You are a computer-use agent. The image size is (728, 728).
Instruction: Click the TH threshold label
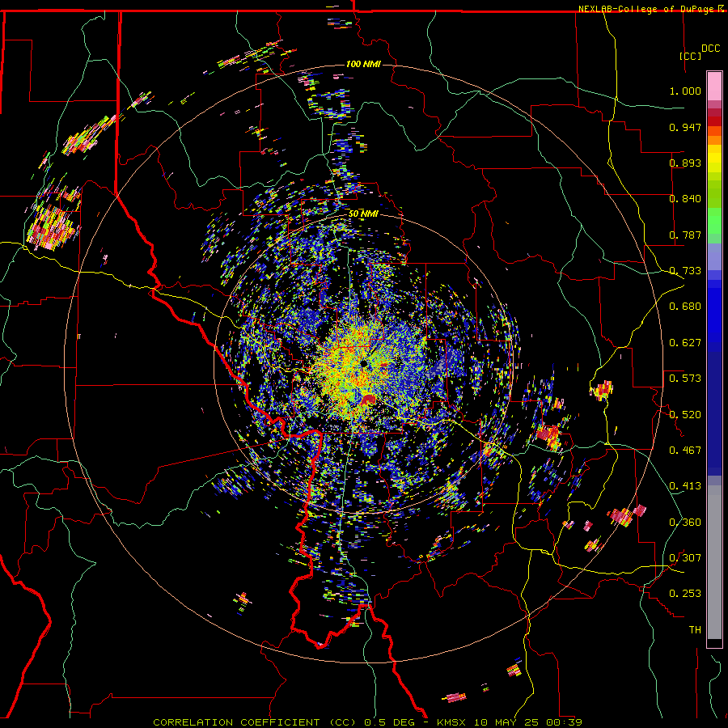(695, 630)
